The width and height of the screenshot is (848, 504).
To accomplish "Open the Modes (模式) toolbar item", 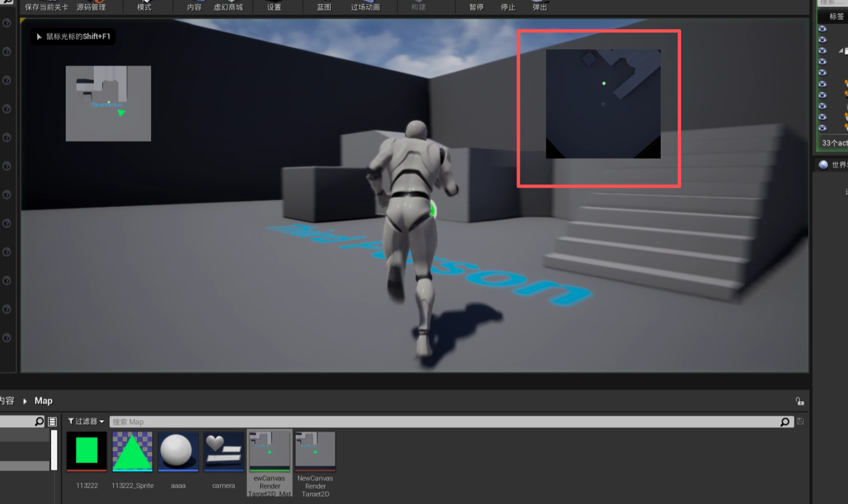I will 144,7.
